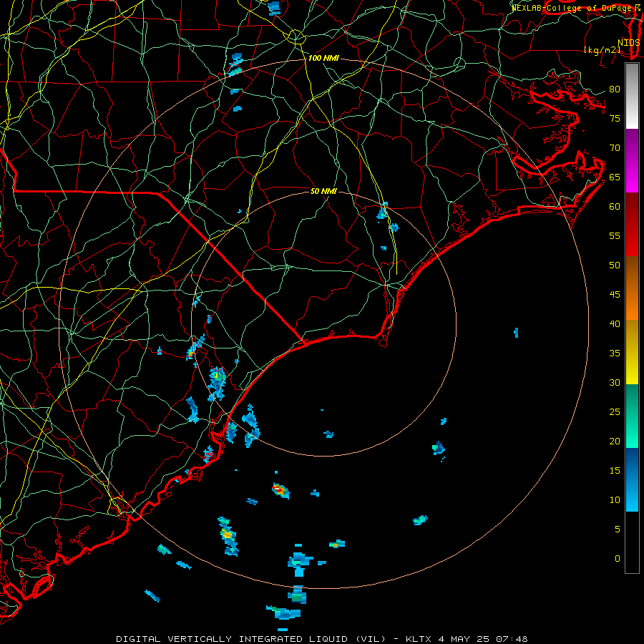
Task: Click the 60 value on the color scale
Action: (615, 207)
